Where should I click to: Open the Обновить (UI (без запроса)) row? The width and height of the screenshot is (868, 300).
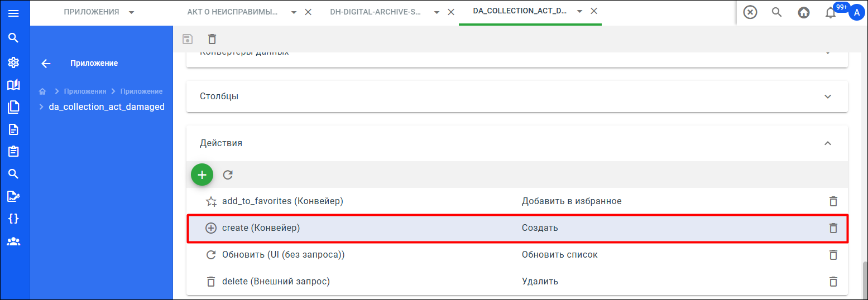tap(517, 255)
